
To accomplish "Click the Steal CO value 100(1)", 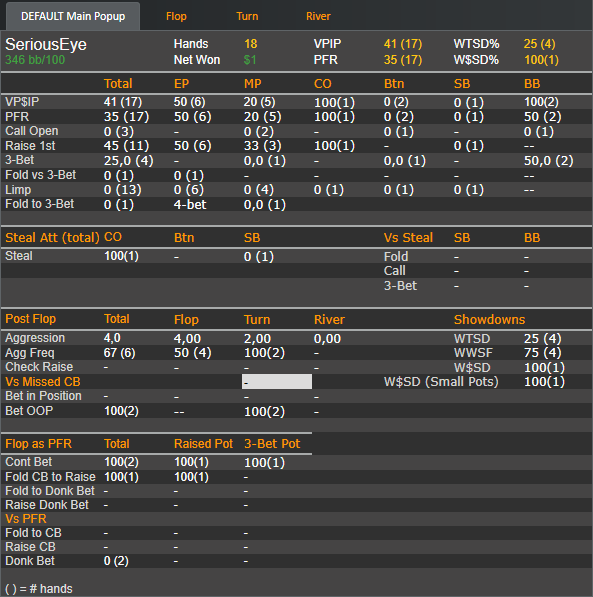I will (x=121, y=256).
